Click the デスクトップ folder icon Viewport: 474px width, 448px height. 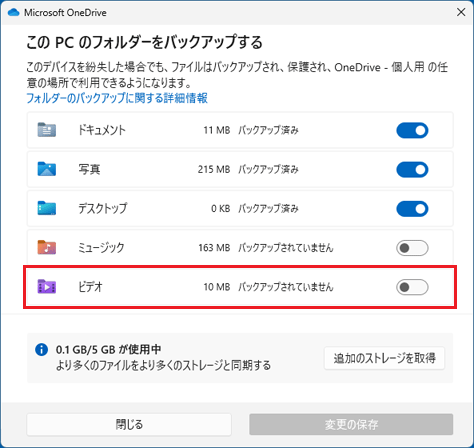[47, 208]
